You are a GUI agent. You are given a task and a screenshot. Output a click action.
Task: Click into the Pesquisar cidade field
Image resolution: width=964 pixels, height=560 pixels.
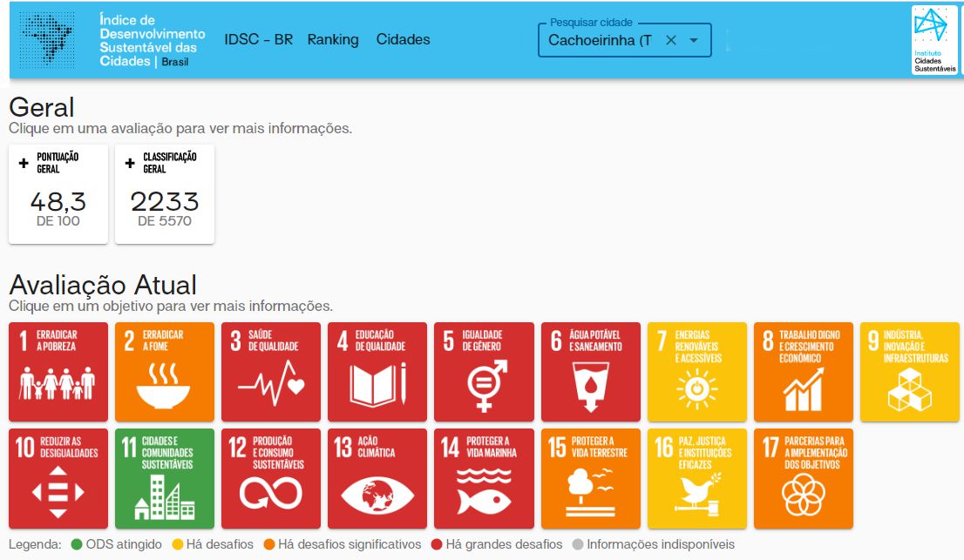pyautogui.click(x=599, y=40)
